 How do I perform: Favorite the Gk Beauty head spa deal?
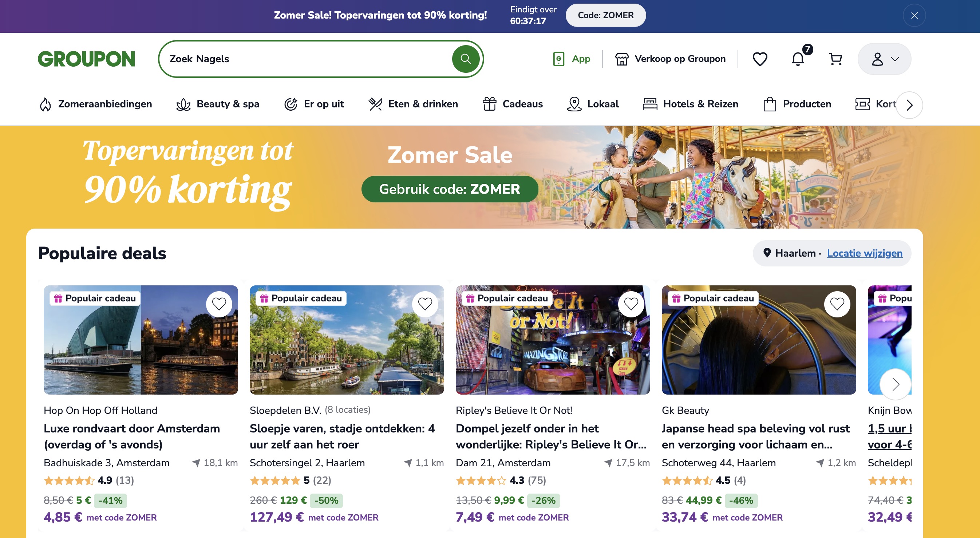tap(837, 304)
